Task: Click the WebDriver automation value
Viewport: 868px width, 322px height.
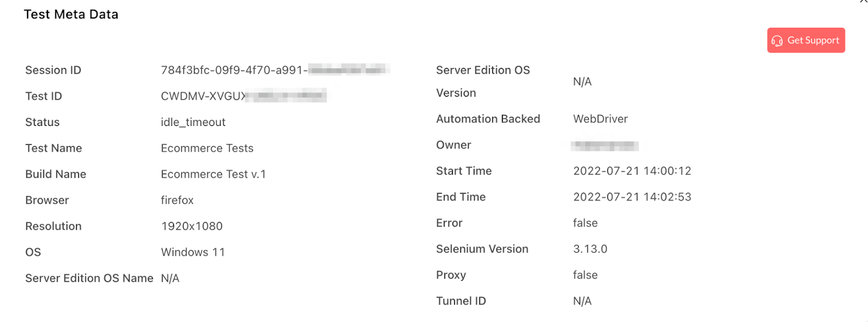Action: click(x=601, y=119)
